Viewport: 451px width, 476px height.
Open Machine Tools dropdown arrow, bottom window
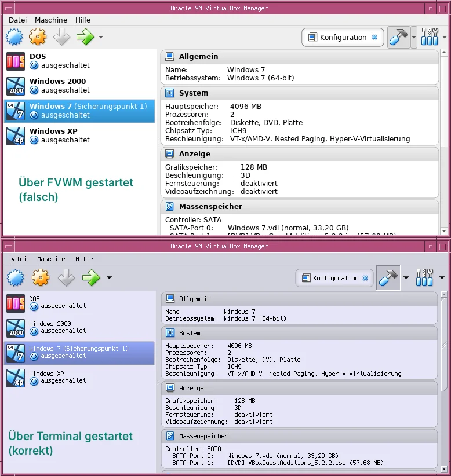(x=406, y=277)
